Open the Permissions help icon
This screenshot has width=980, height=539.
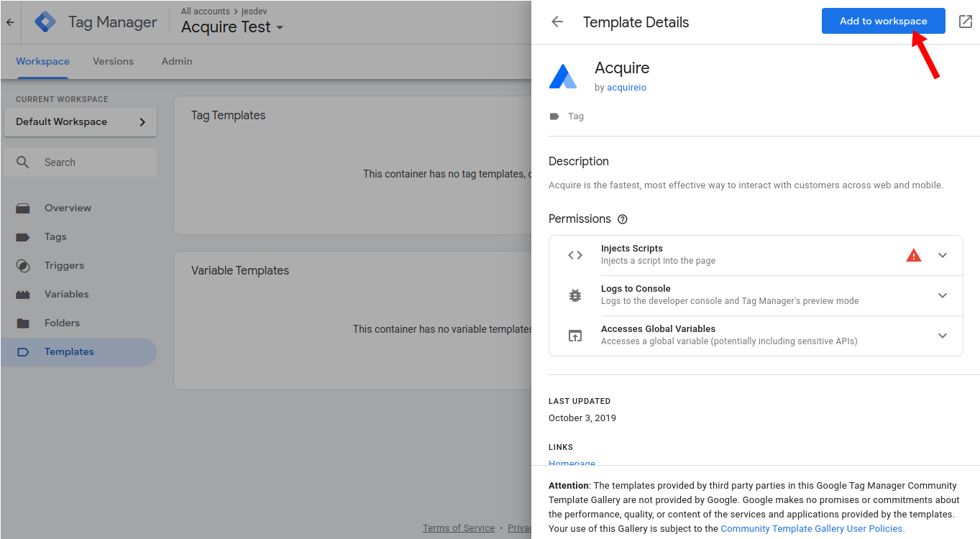623,219
